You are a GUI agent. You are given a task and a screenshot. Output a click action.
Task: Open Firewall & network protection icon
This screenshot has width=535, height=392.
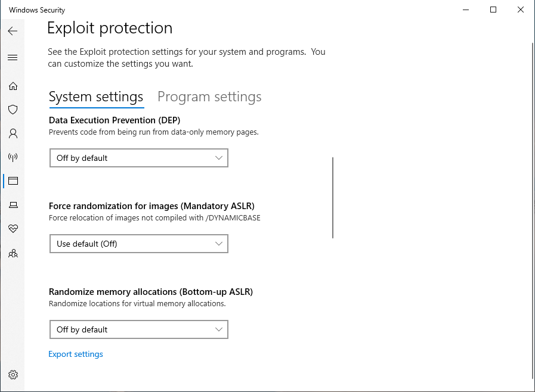(13, 157)
